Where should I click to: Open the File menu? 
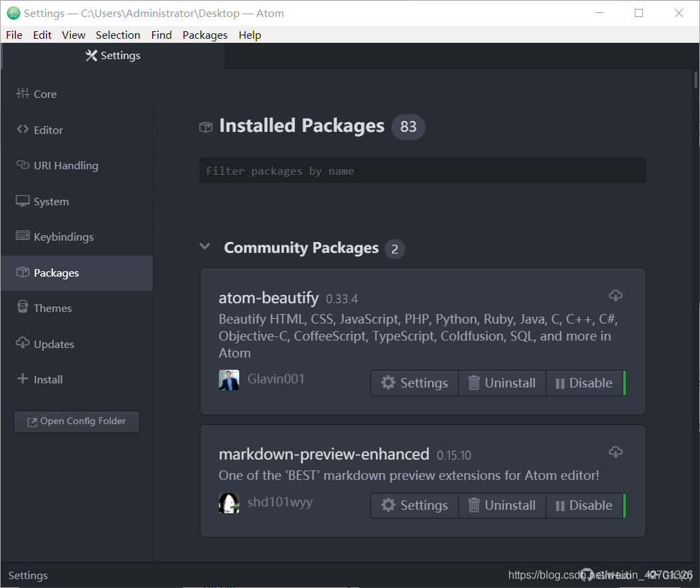point(14,35)
